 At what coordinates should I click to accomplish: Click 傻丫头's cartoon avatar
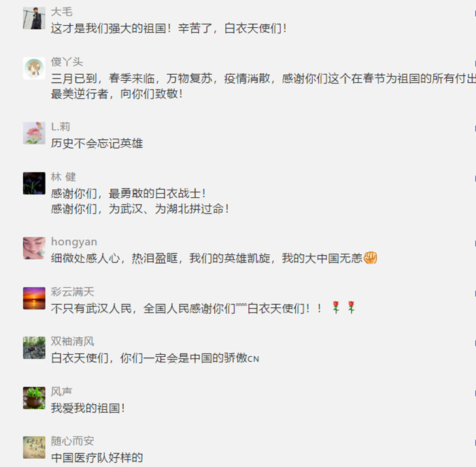coord(34,68)
